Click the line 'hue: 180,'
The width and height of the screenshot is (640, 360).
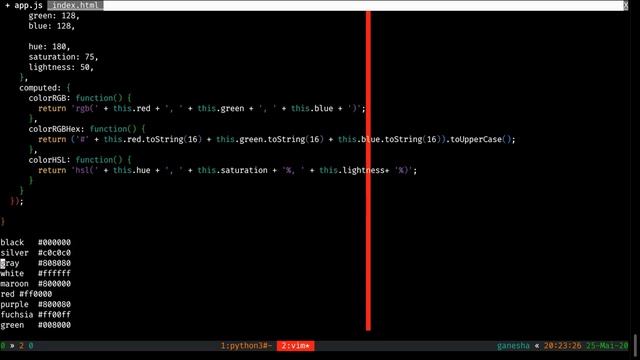click(x=49, y=47)
